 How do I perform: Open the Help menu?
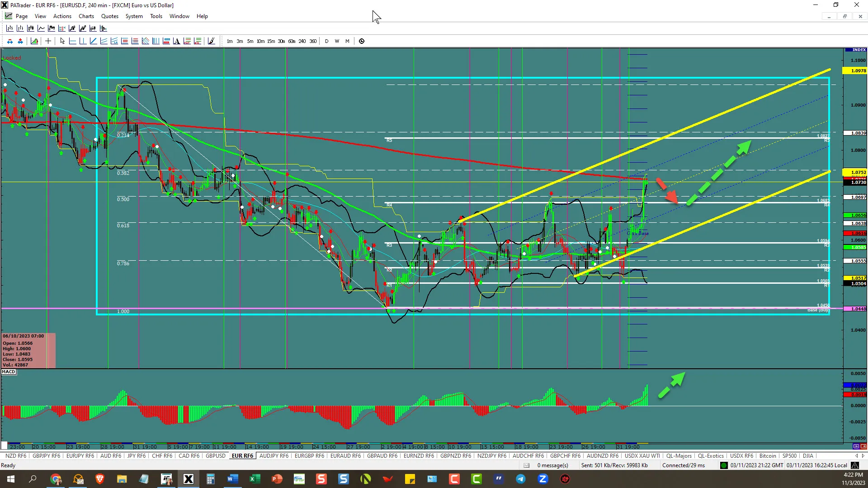coord(202,16)
